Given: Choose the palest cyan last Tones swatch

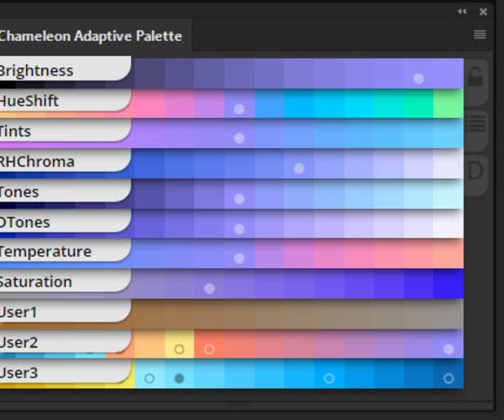Looking at the screenshot, I should click(449, 194).
